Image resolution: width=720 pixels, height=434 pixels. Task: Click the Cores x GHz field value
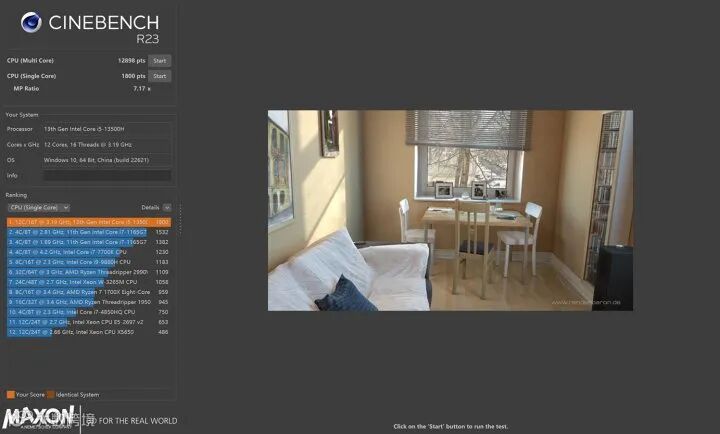[107, 145]
